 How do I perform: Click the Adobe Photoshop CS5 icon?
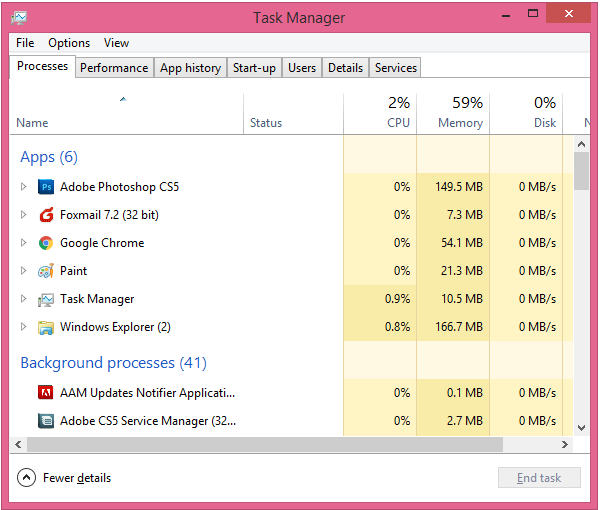[x=46, y=187]
